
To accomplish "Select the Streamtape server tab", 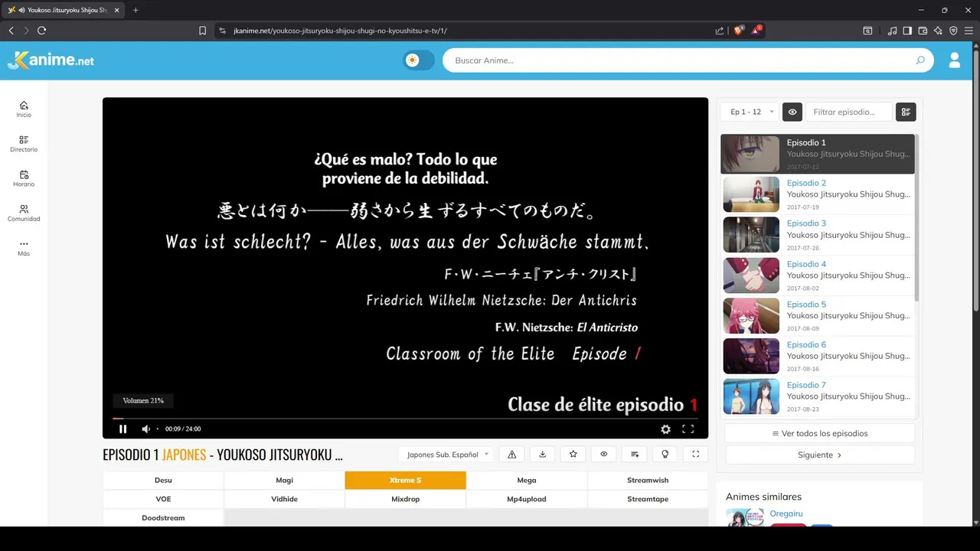I will tap(648, 499).
